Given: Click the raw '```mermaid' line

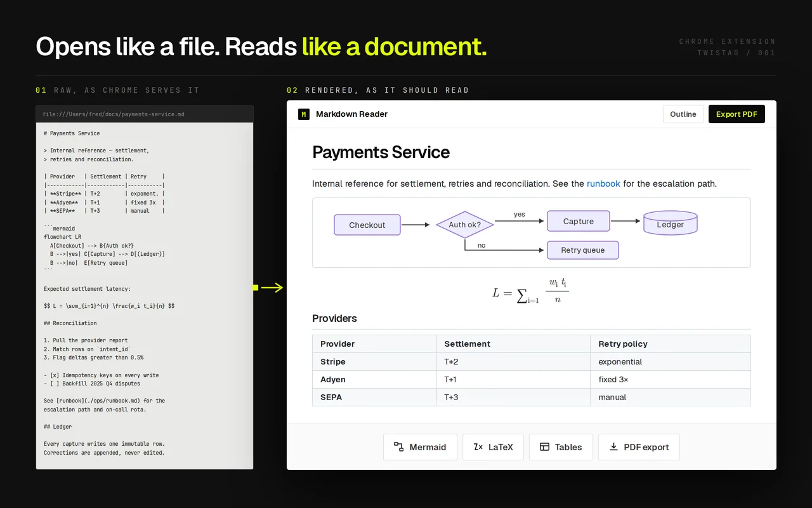Looking at the screenshot, I should 59,228.
